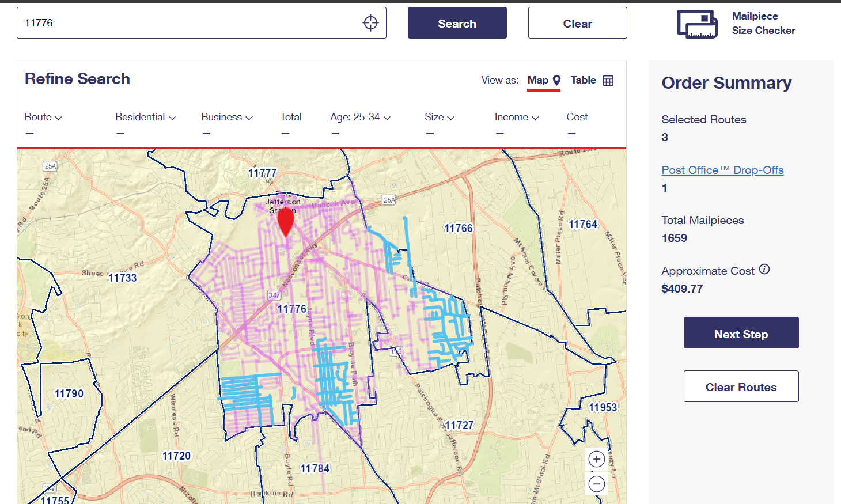
Task: Click the Next Step button
Action: [741, 333]
